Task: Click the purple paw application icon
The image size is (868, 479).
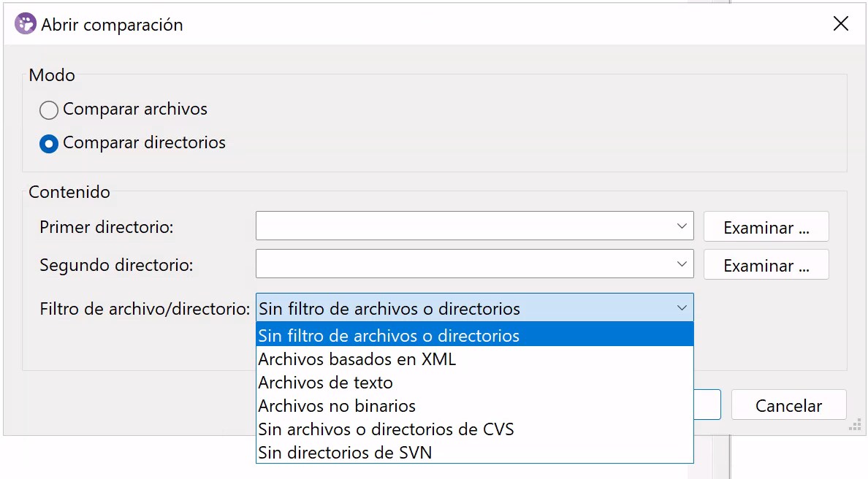Action: click(x=25, y=24)
